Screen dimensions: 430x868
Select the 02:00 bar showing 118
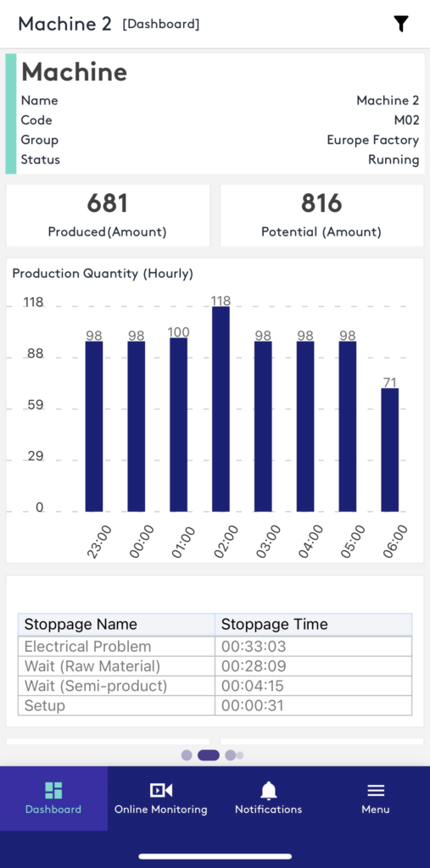tap(221, 409)
